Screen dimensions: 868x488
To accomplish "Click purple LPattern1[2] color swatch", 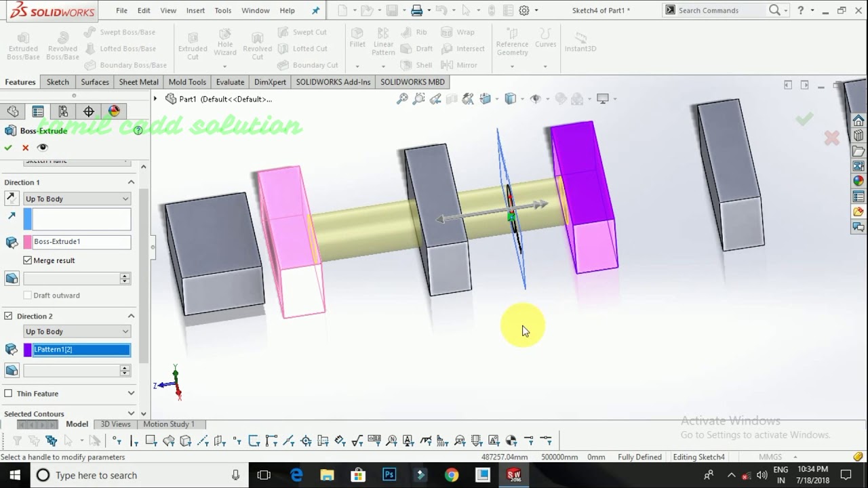I will click(28, 350).
